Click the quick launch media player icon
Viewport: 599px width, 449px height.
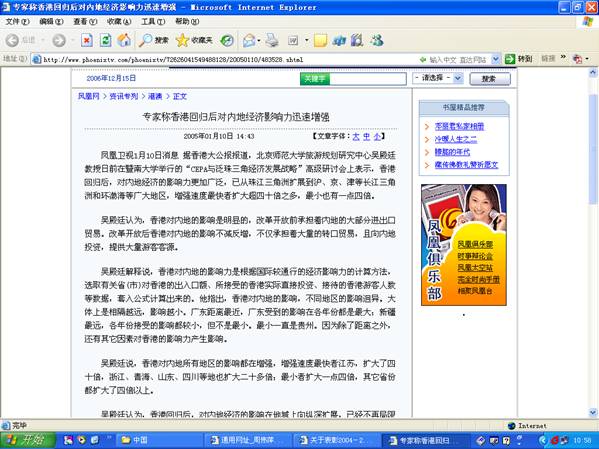pyautogui.click(x=81, y=440)
